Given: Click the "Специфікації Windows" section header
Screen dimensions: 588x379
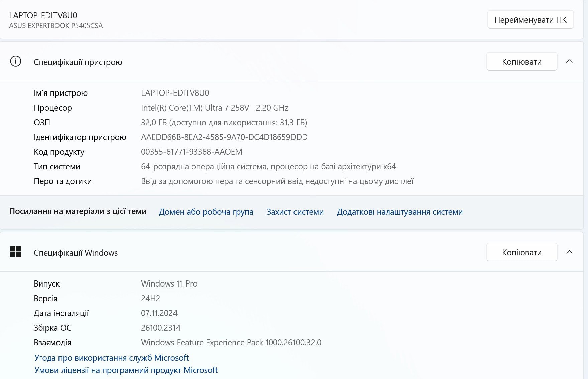Looking at the screenshot, I should pyautogui.click(x=76, y=252).
